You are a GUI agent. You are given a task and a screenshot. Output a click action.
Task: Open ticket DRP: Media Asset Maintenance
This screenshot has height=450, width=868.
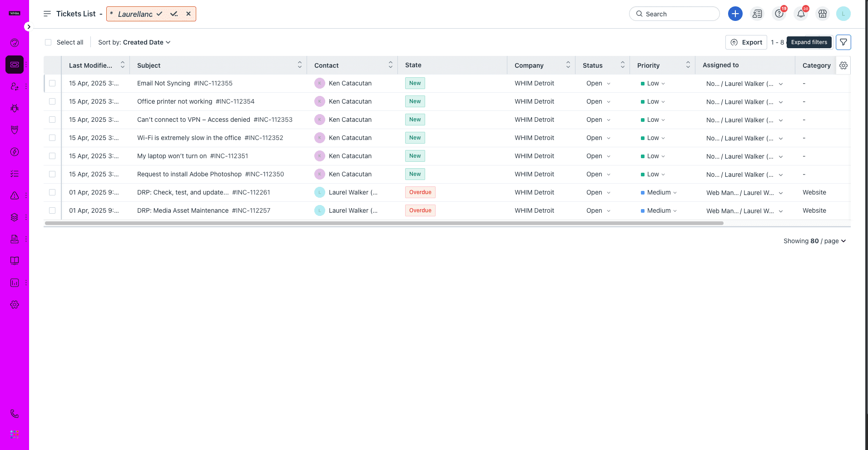(204, 210)
